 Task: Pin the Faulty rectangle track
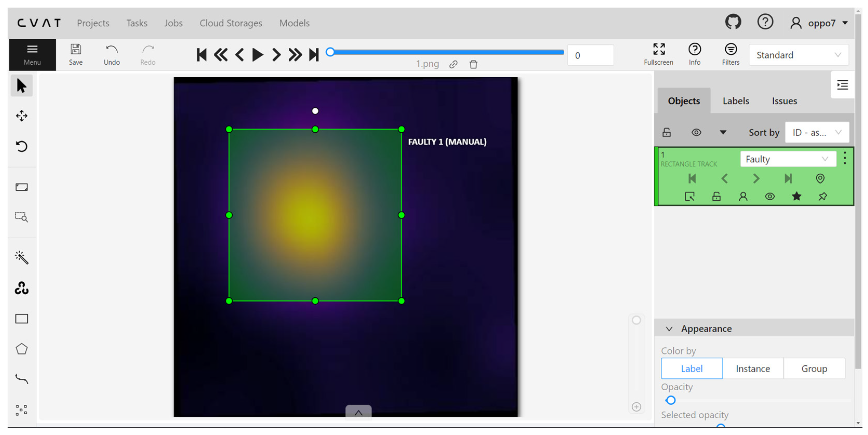pyautogui.click(x=823, y=196)
